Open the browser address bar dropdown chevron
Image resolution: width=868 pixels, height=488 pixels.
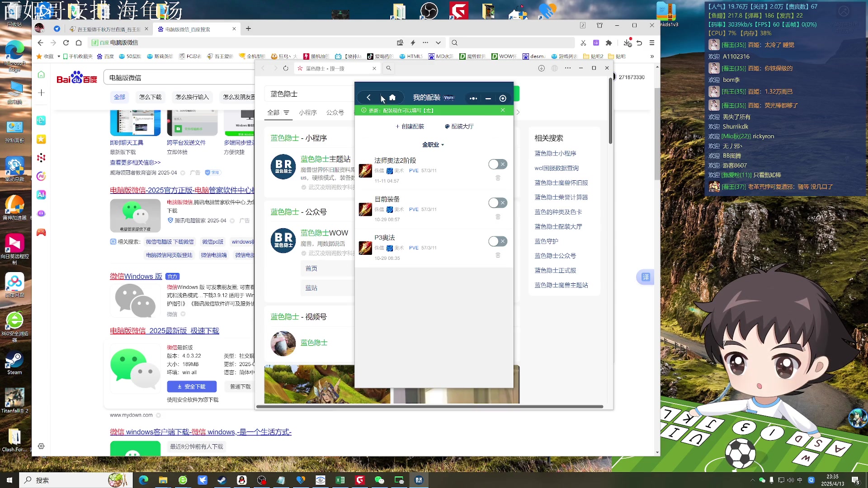[x=438, y=42]
